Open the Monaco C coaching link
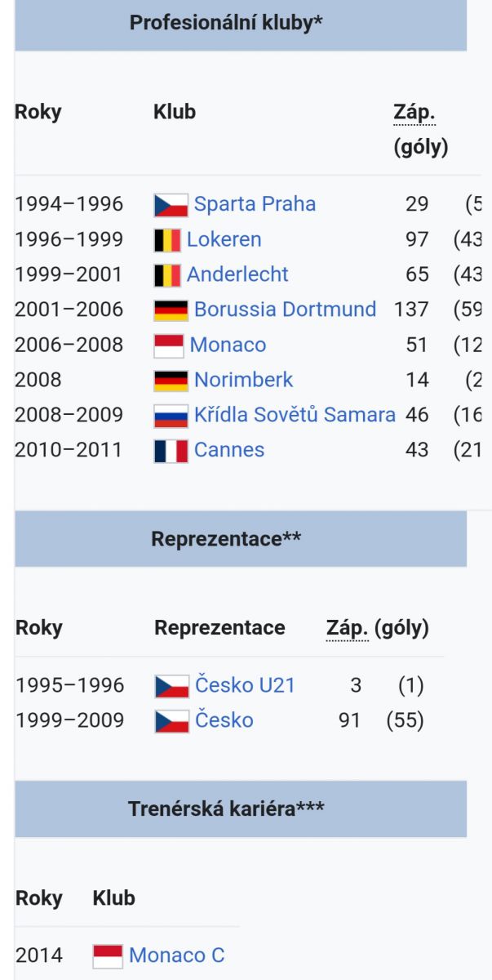The height and width of the screenshot is (980, 492). coord(177,955)
